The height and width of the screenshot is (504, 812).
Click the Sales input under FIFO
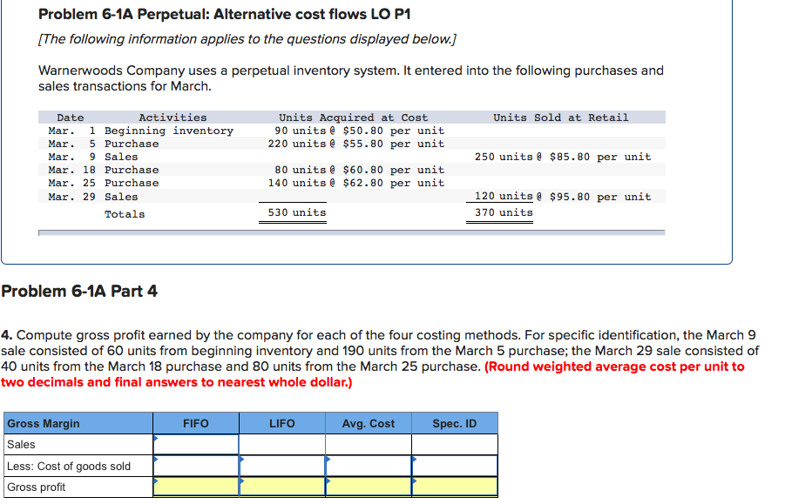click(x=196, y=443)
